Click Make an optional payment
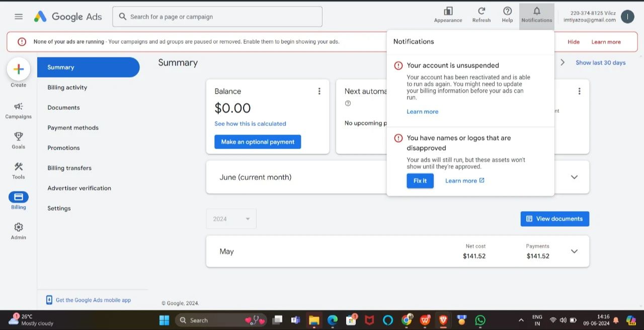This screenshot has width=644, height=330. pos(258,142)
